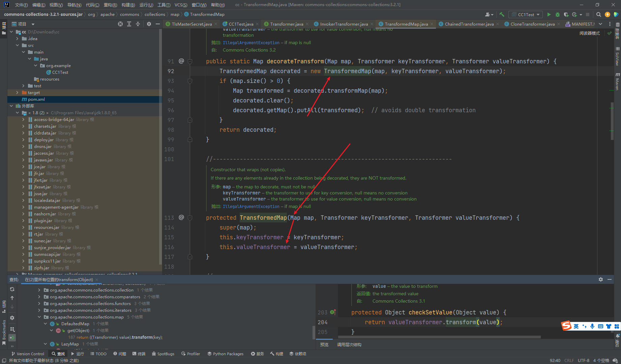The image size is (621, 364).
Task: Expand the test folder
Action: click(23, 86)
